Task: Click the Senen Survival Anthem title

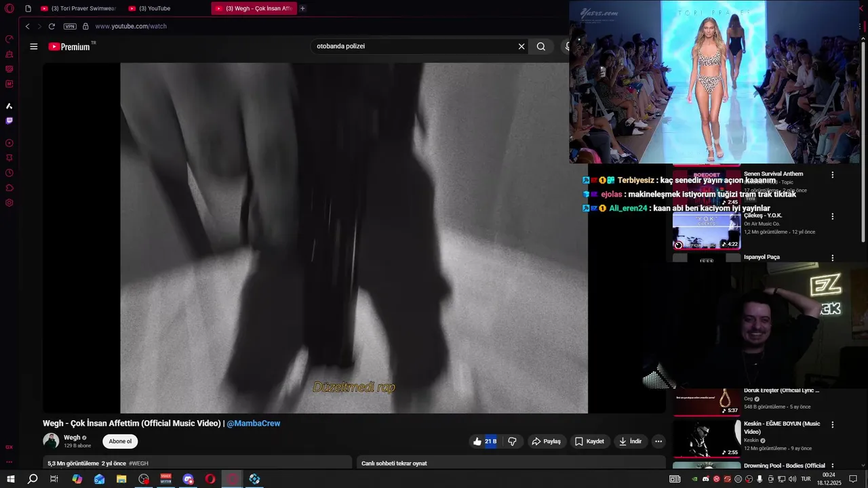Action: pos(773,174)
